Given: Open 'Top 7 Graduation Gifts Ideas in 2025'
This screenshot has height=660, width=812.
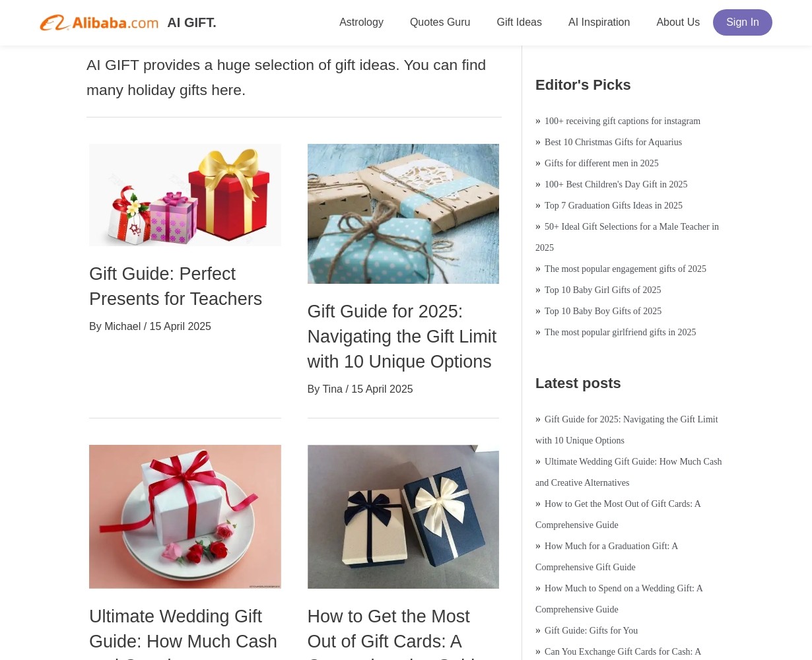Looking at the screenshot, I should (x=613, y=205).
